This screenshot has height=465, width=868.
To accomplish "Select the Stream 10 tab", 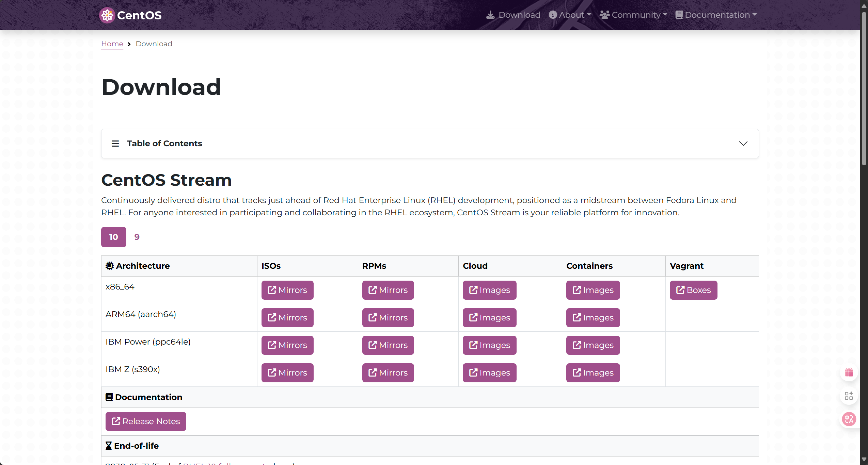I will (114, 237).
